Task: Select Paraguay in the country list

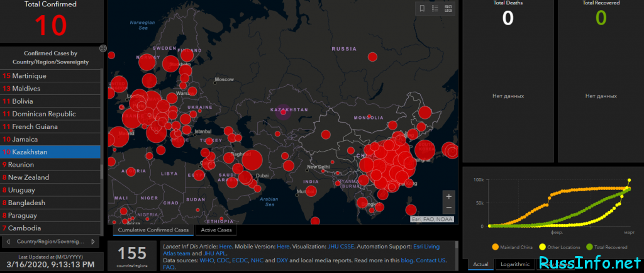Action: [50, 216]
